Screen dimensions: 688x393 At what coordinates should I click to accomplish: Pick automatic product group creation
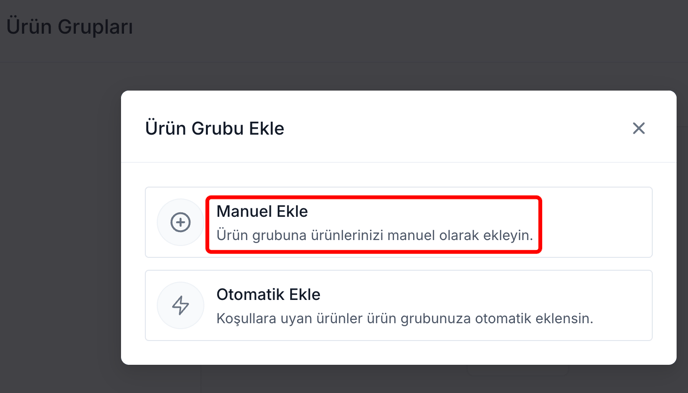[x=398, y=305]
